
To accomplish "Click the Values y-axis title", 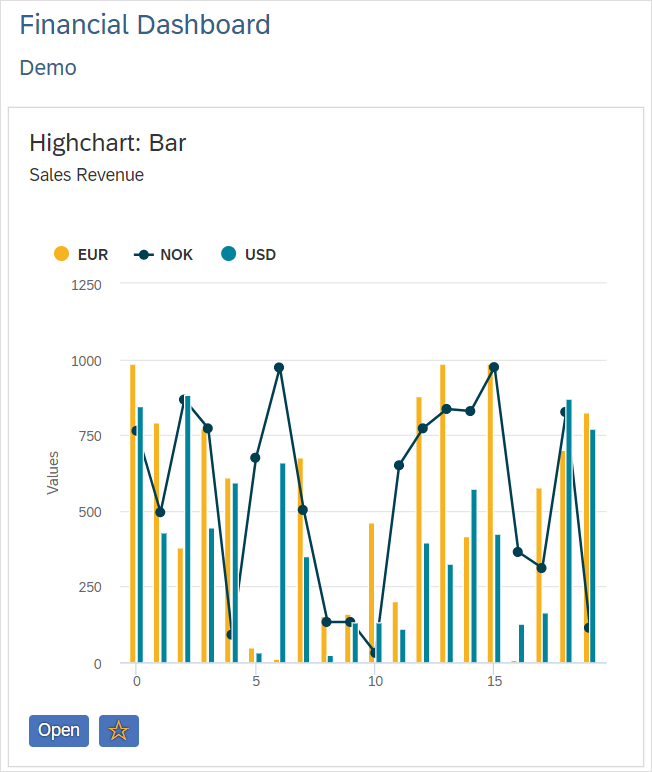I will click(53, 473).
